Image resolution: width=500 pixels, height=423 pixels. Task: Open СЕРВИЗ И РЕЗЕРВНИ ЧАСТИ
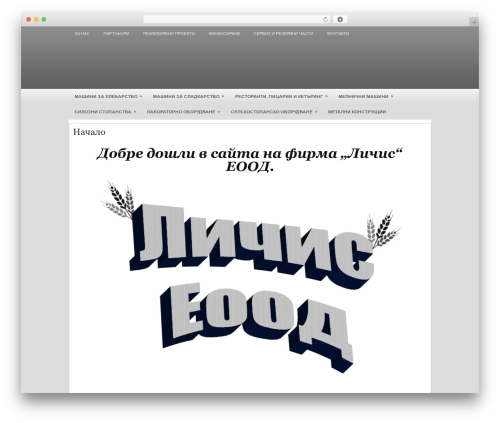(283, 34)
